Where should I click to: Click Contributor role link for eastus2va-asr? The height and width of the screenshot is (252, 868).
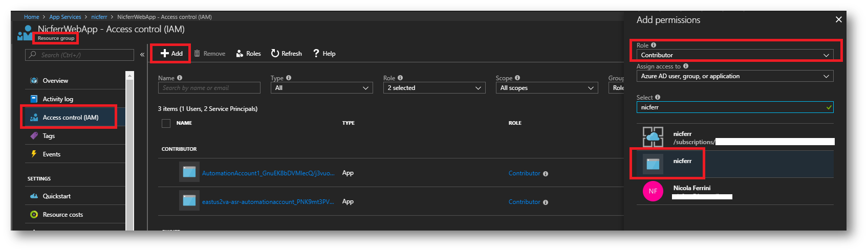coord(524,202)
